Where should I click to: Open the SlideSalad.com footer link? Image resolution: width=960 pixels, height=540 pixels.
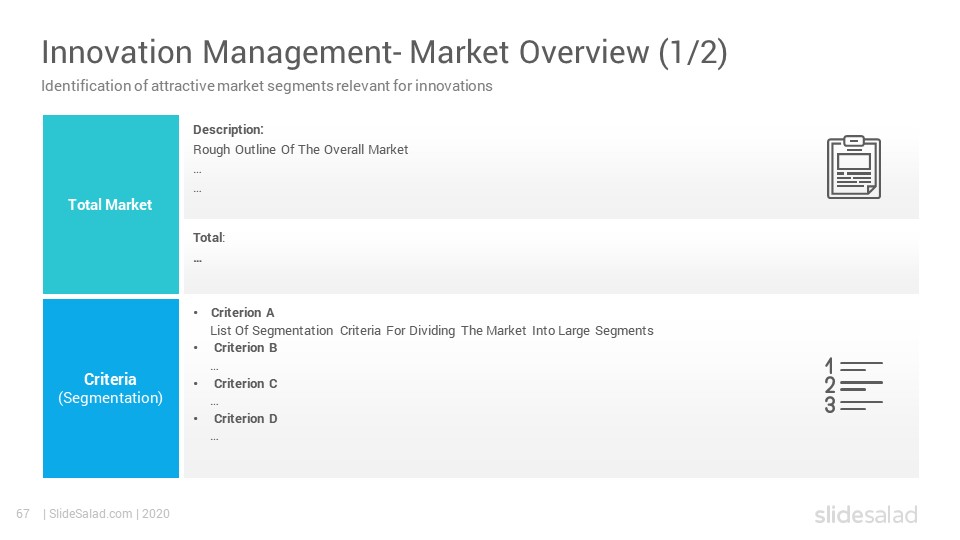(x=90, y=514)
